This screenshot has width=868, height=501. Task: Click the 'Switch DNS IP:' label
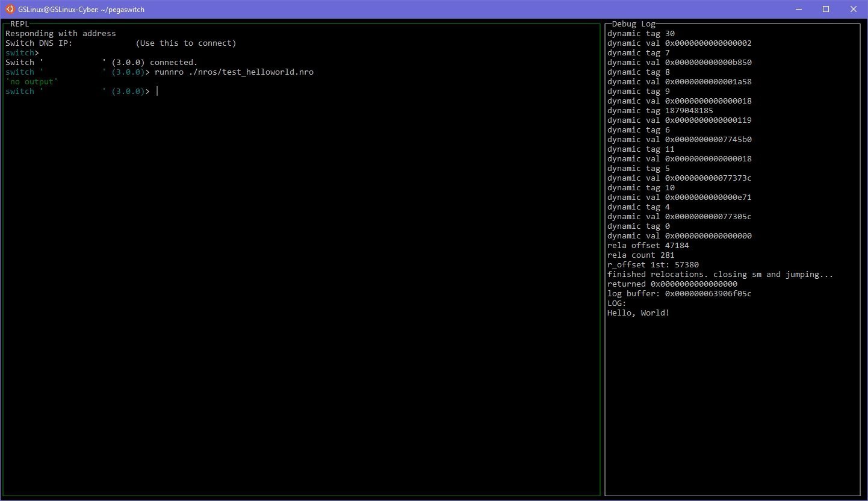(x=39, y=43)
